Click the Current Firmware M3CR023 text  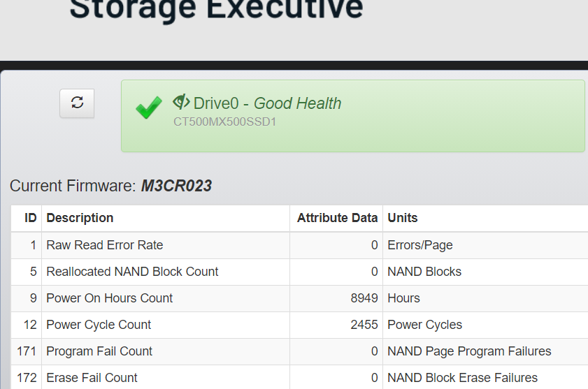(110, 186)
